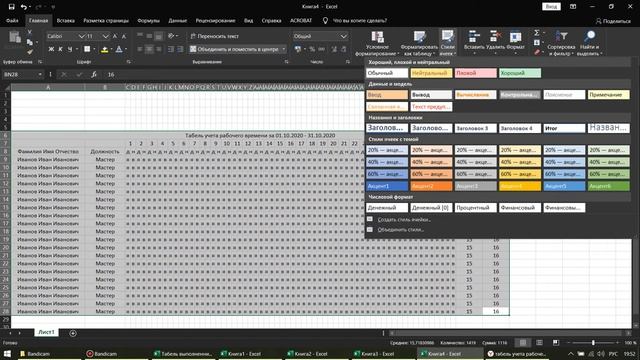Expand the Name Box BN28 dropdown
Image resolution: width=640 pixels, height=360 pixels.
(x=40, y=74)
